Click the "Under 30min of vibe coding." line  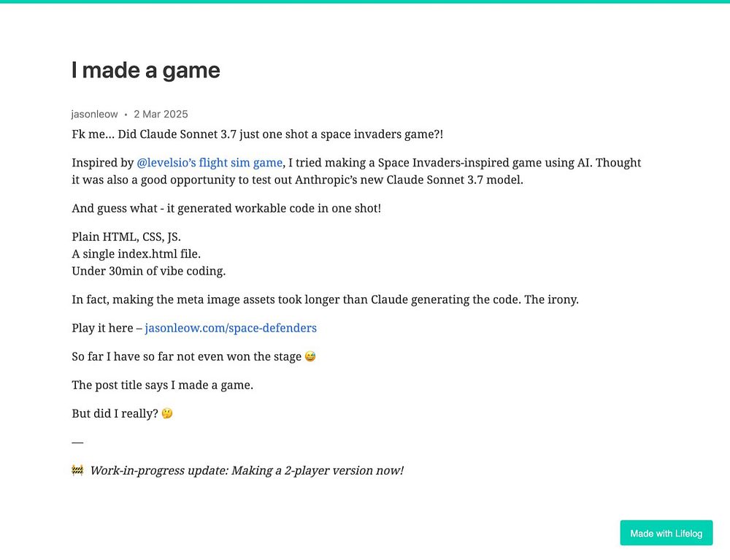(x=148, y=272)
